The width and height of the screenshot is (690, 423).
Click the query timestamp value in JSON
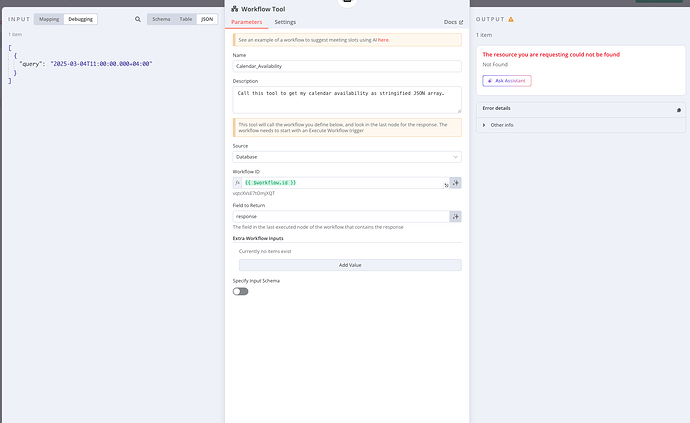click(x=101, y=64)
